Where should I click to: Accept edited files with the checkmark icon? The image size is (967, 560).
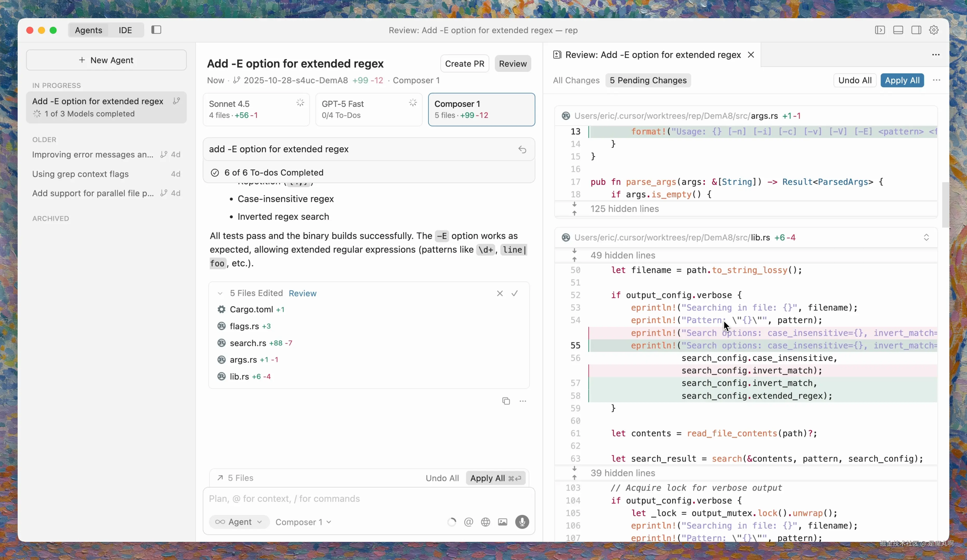click(514, 293)
